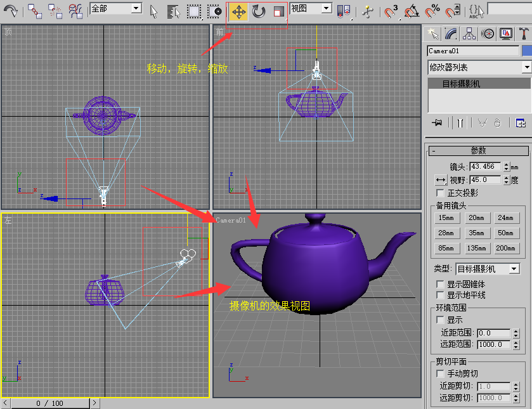Activate the Select Object arrow tool
The width and height of the screenshot is (532, 409).
pyautogui.click(x=153, y=11)
